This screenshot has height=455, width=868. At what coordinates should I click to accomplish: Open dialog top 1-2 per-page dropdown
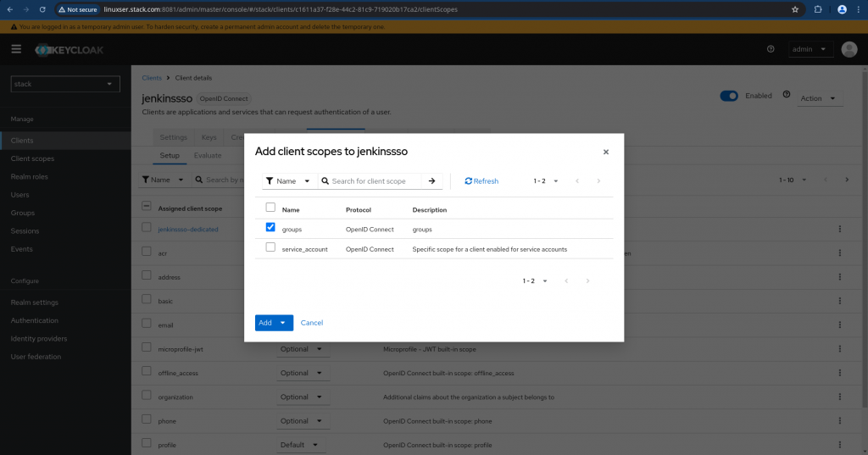click(546, 181)
